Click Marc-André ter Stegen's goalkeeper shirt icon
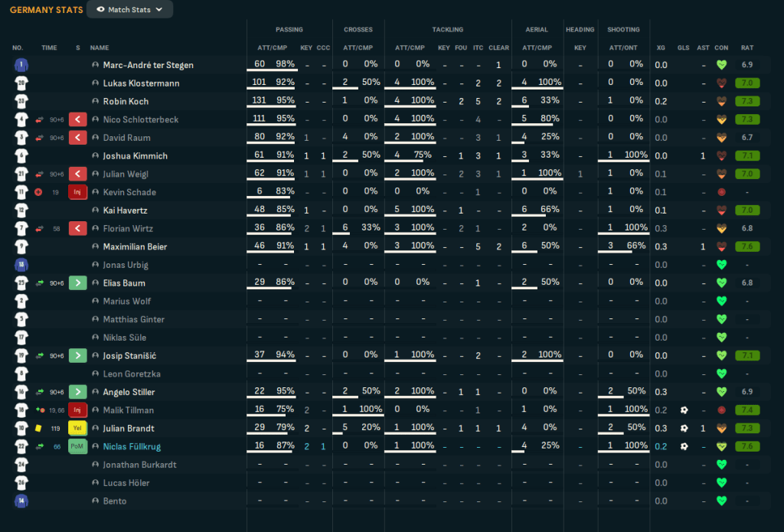This screenshot has width=784, height=532. (21, 65)
